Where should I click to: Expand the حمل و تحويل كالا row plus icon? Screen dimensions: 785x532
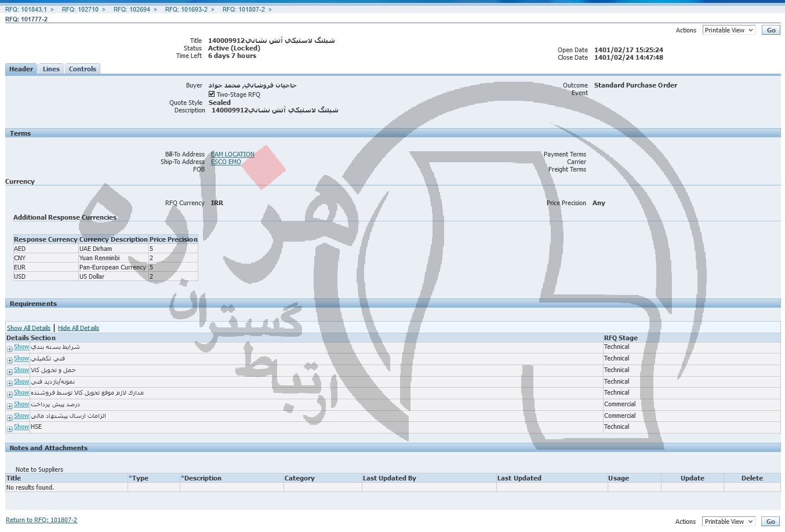9,372
